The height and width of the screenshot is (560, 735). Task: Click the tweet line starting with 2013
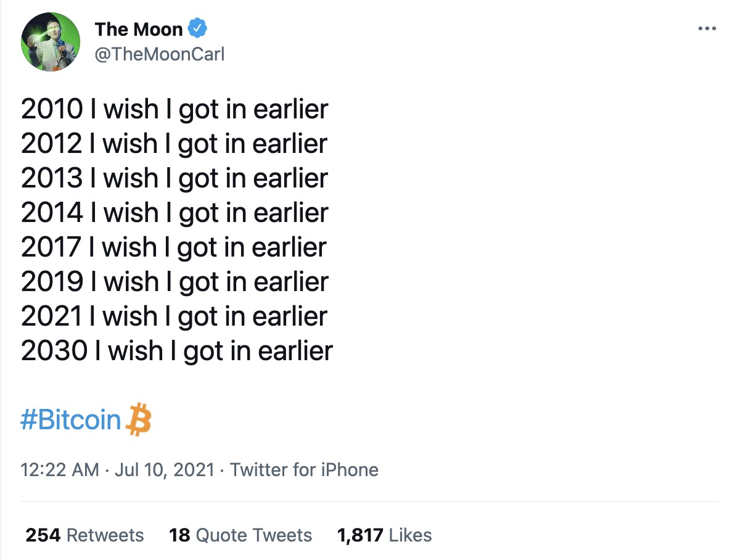(x=175, y=178)
